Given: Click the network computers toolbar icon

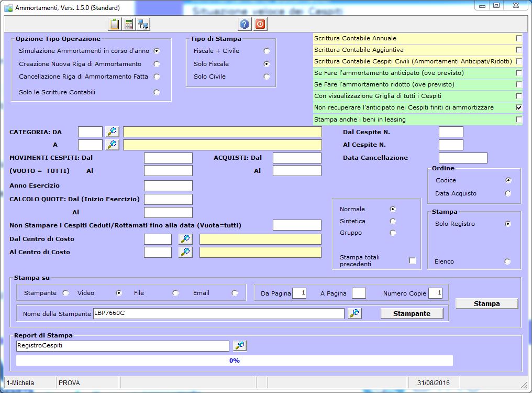Looking at the screenshot, I should tap(142, 24).
